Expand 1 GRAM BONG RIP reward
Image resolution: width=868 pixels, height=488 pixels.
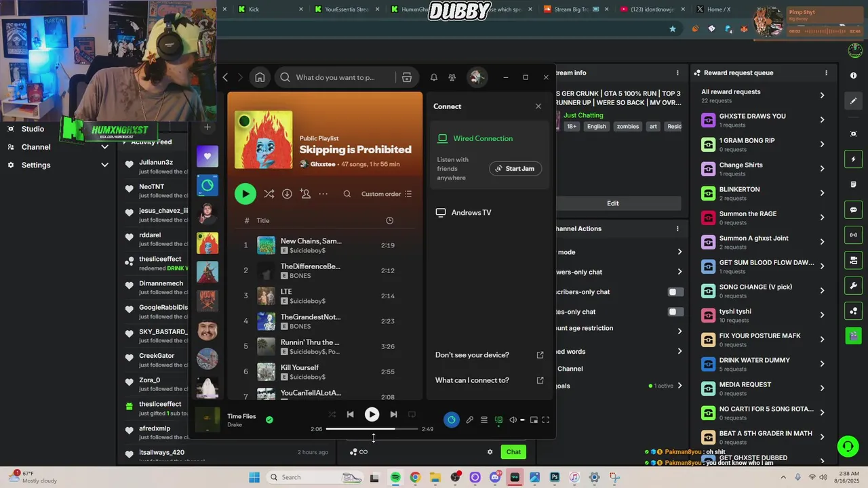click(822, 144)
